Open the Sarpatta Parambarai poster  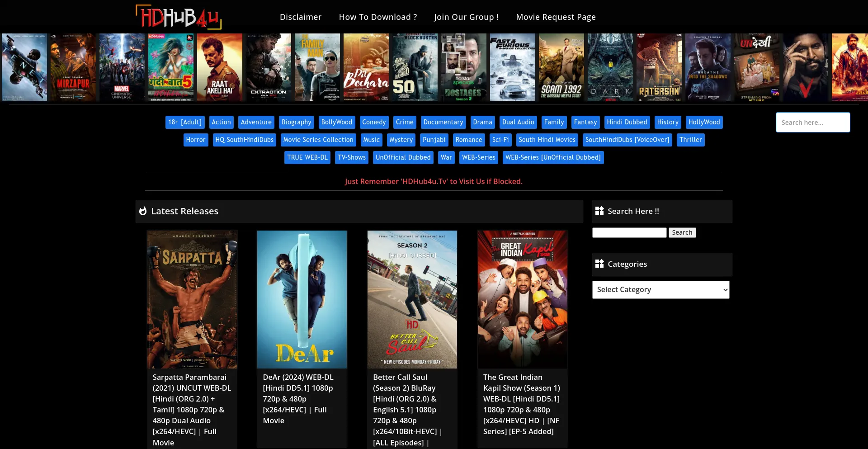pos(192,299)
